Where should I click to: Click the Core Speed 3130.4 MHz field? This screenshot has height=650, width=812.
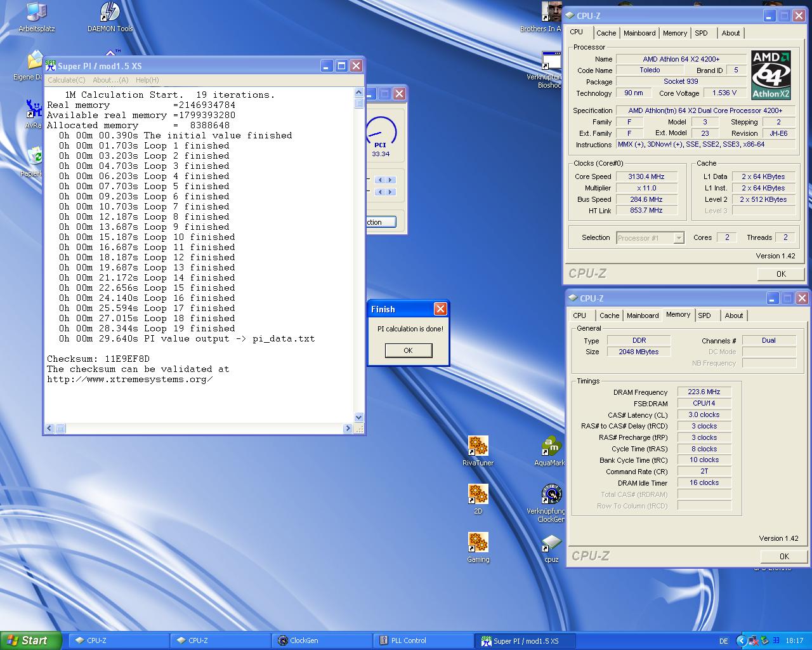pos(646,176)
